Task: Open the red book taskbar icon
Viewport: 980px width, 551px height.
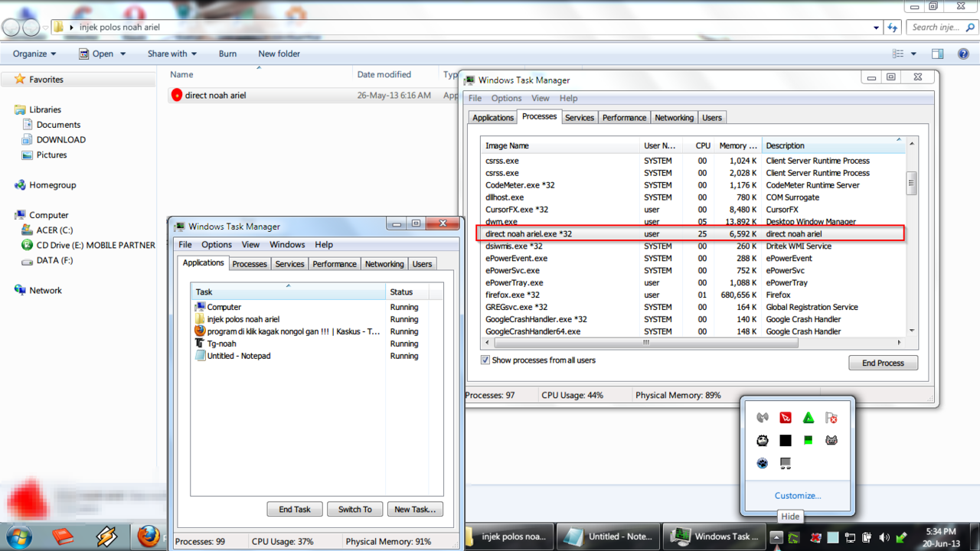Action: (x=62, y=536)
